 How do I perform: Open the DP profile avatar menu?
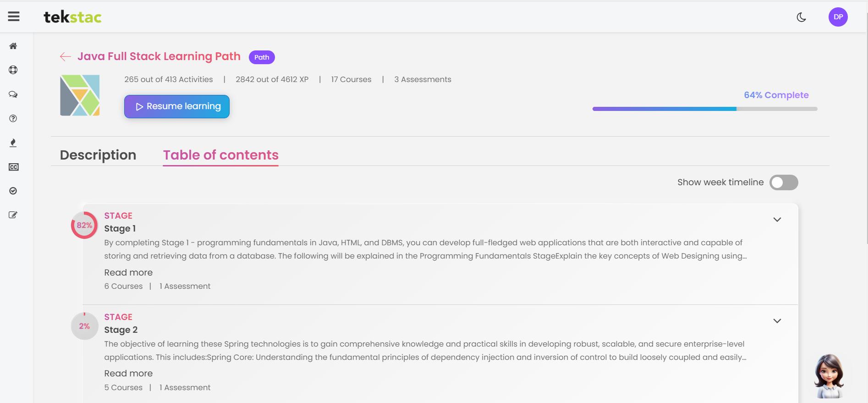coord(838,17)
